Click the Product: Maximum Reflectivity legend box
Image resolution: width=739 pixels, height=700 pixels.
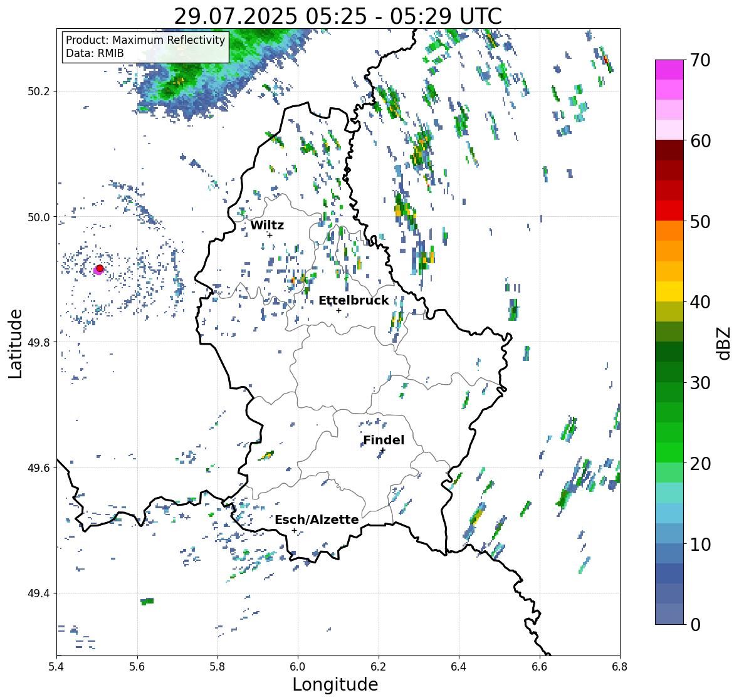145,46
